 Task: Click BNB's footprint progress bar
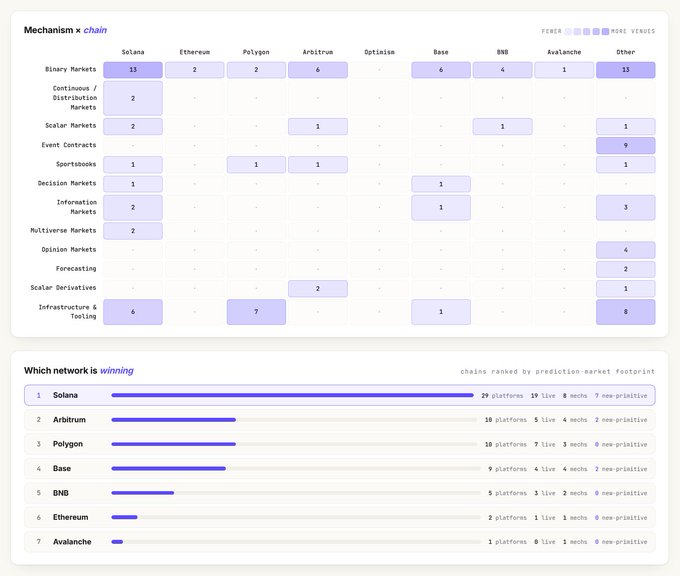[x=296, y=493]
